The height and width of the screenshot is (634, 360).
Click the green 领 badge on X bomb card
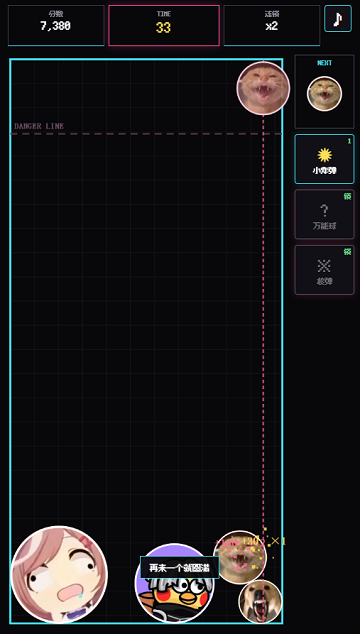(x=347, y=252)
